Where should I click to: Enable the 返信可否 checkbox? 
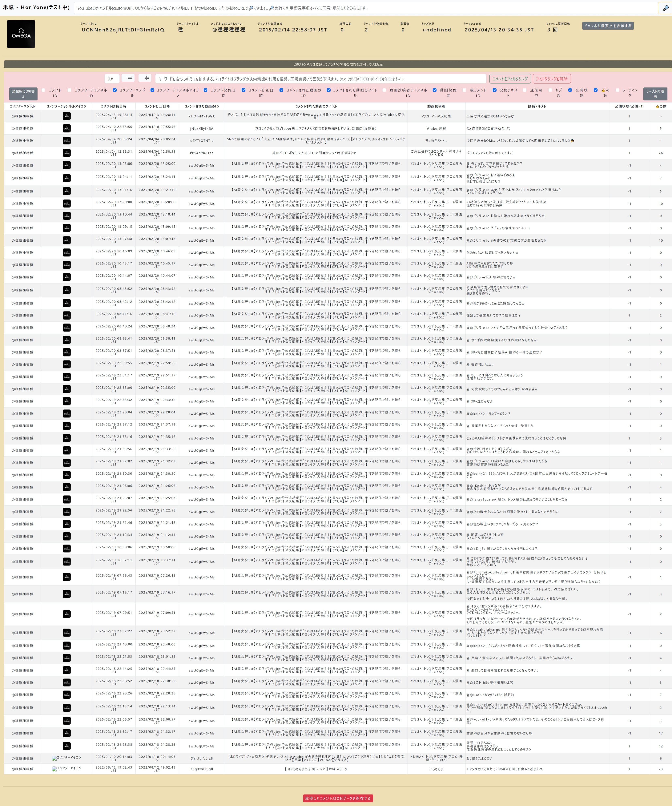click(524, 90)
